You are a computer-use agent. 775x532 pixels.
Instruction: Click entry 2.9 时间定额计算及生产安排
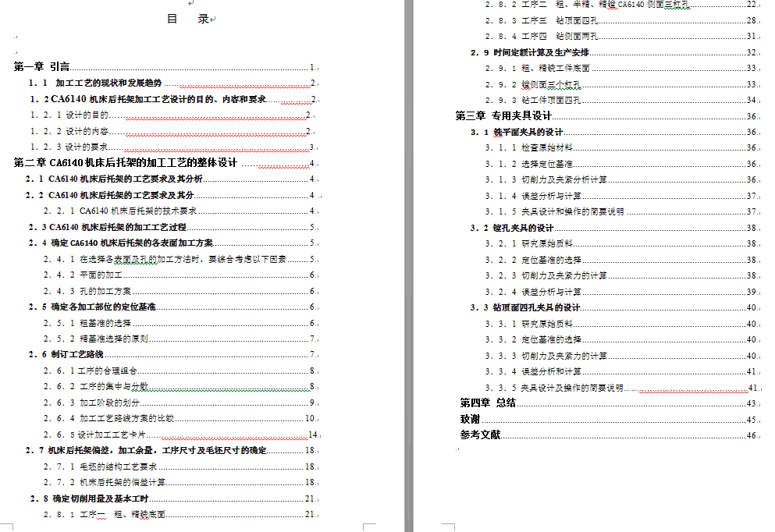615,52
